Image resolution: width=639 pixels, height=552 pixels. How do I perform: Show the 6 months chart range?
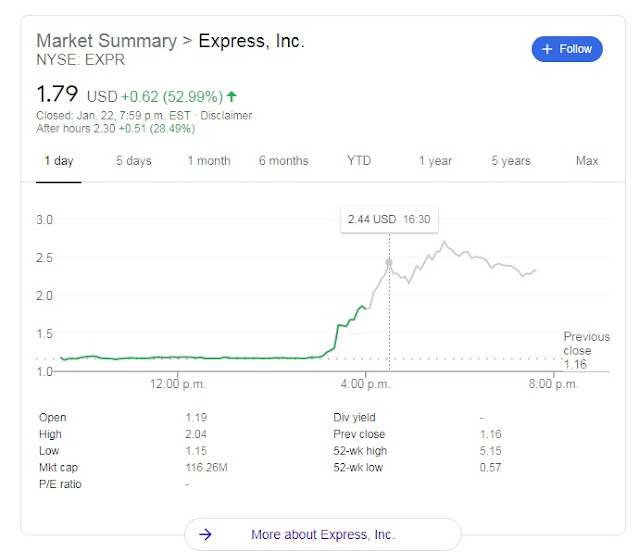283,161
